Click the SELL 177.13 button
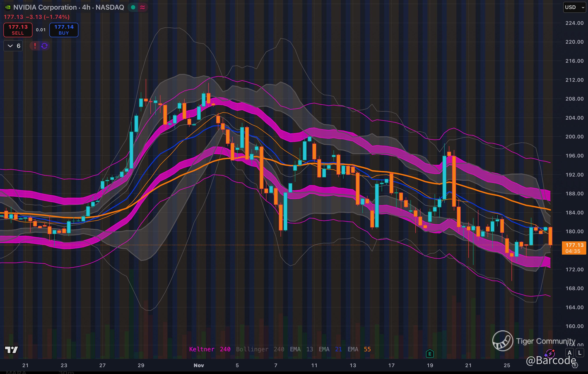 (x=18, y=30)
